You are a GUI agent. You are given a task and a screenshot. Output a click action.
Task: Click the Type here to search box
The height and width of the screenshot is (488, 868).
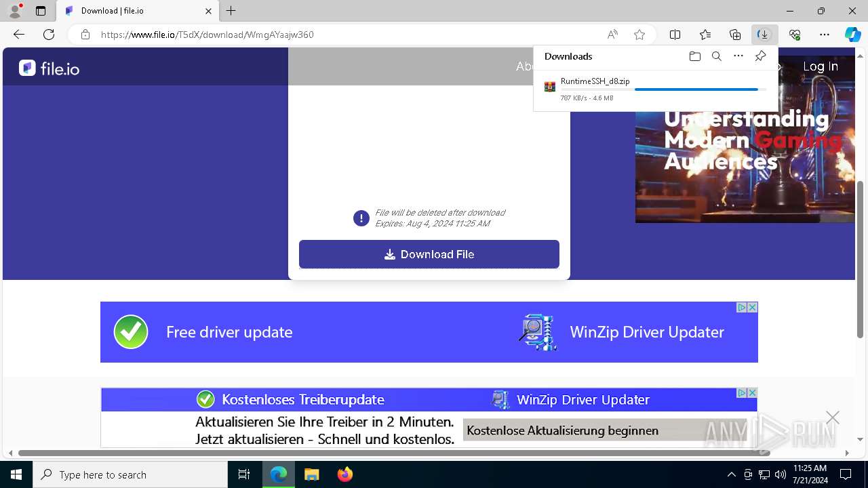(130, 474)
